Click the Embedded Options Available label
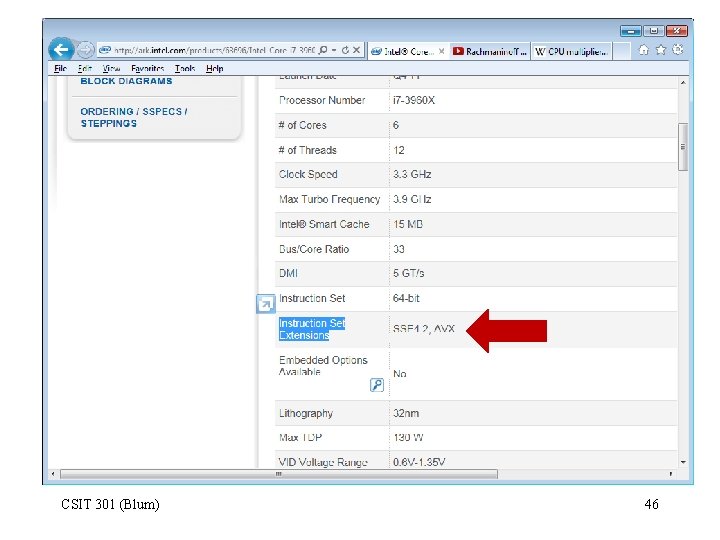Viewport: 720px width, 540px height. coord(323,366)
